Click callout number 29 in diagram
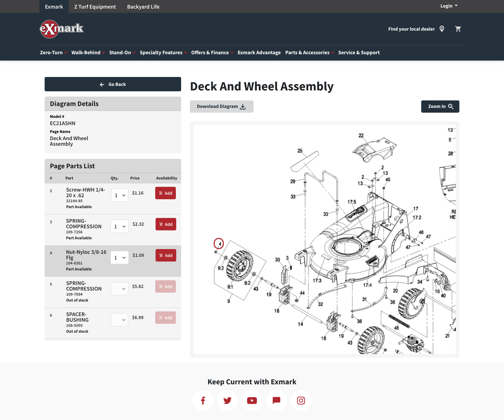The width and height of the screenshot is (504, 420). 293,181
